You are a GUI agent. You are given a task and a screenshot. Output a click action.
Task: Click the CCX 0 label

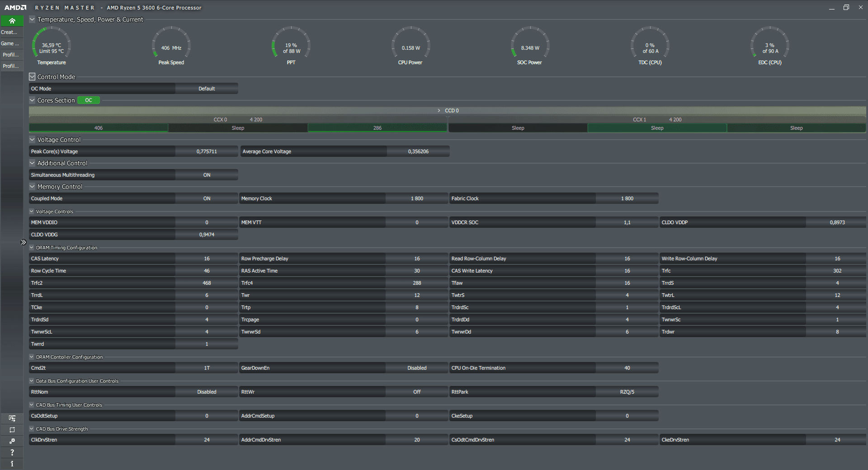point(220,120)
